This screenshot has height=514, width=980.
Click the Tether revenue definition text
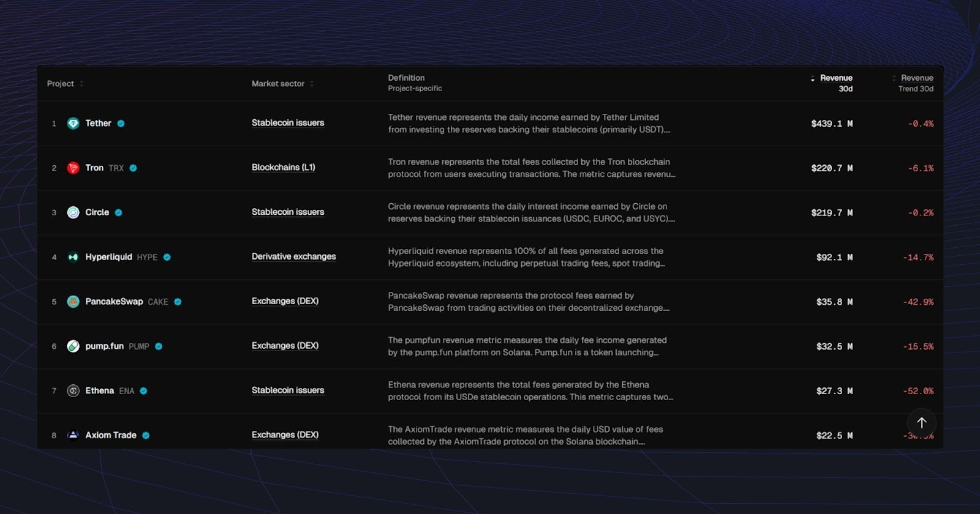529,124
